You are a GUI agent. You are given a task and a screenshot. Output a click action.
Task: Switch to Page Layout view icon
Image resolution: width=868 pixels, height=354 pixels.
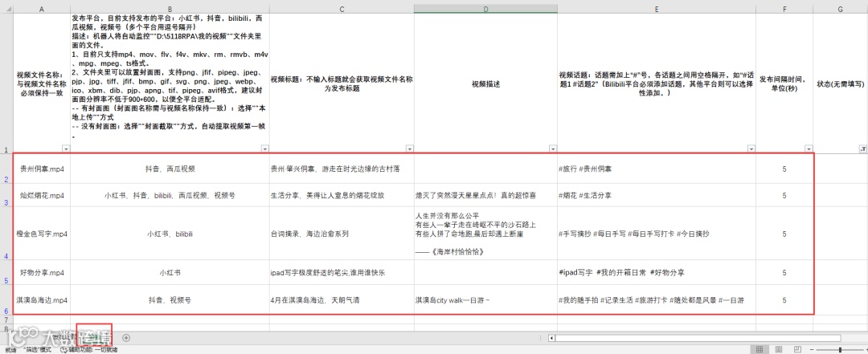click(779, 349)
